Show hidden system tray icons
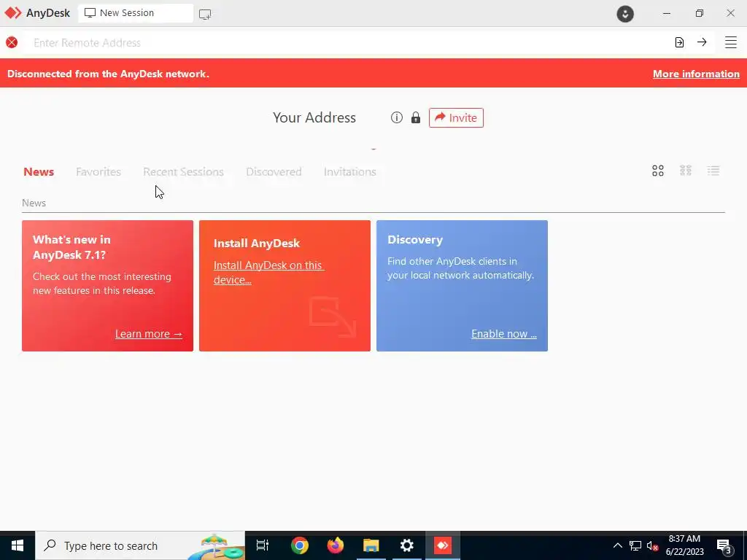747x560 pixels. [617, 545]
